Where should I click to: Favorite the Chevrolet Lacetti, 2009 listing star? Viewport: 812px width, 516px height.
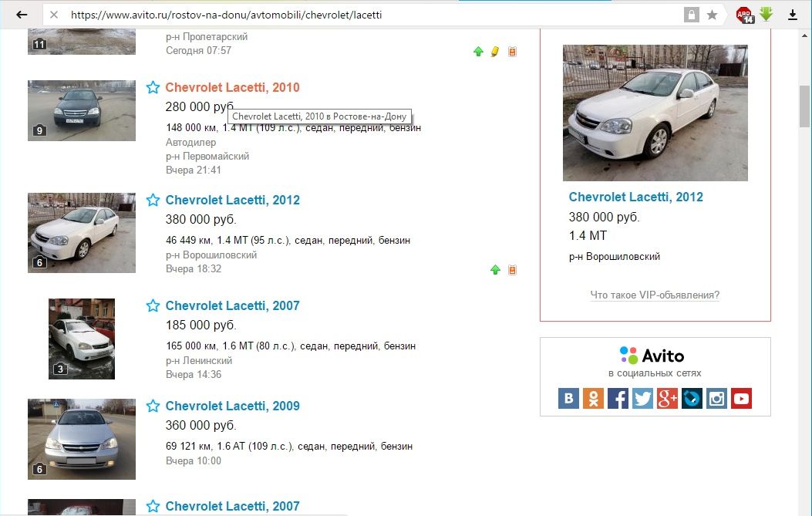(x=153, y=406)
